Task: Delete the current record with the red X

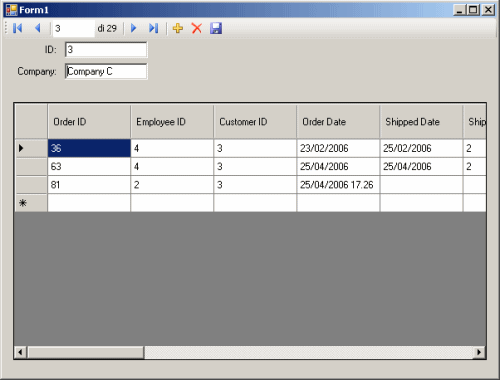Action: (x=197, y=28)
